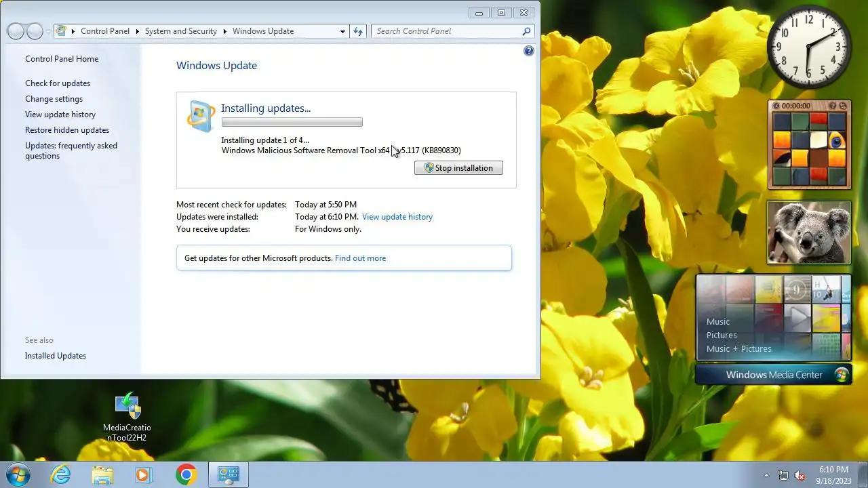Select Control Panel breadcrumb

[104, 31]
